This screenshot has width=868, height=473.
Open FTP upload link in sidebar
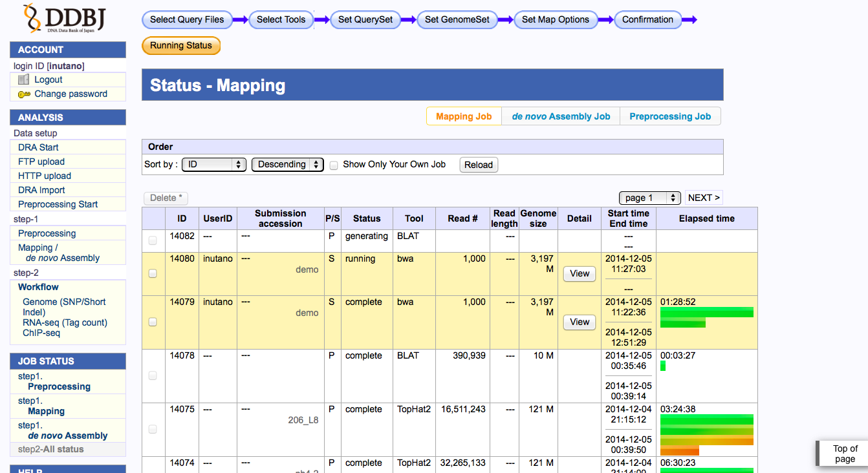[41, 162]
